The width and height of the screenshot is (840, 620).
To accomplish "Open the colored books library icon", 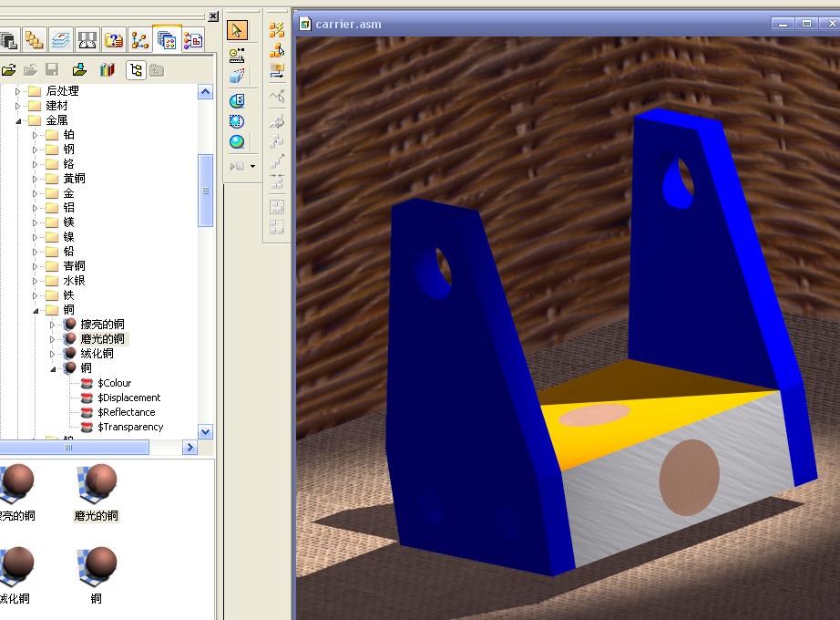I will tap(108, 69).
